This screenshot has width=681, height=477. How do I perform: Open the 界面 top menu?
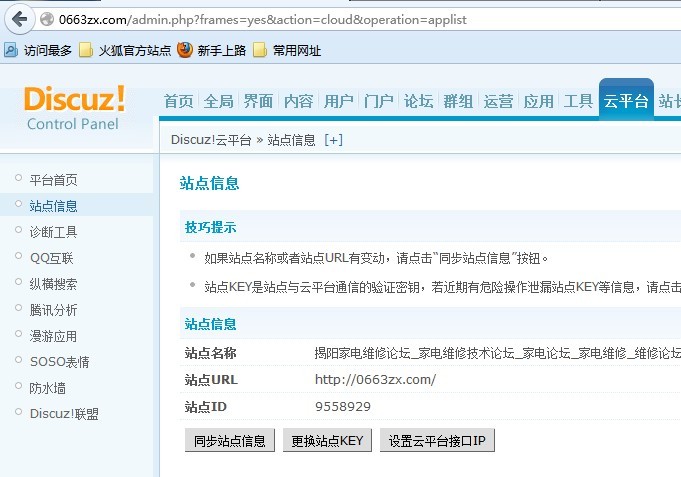tap(258, 101)
